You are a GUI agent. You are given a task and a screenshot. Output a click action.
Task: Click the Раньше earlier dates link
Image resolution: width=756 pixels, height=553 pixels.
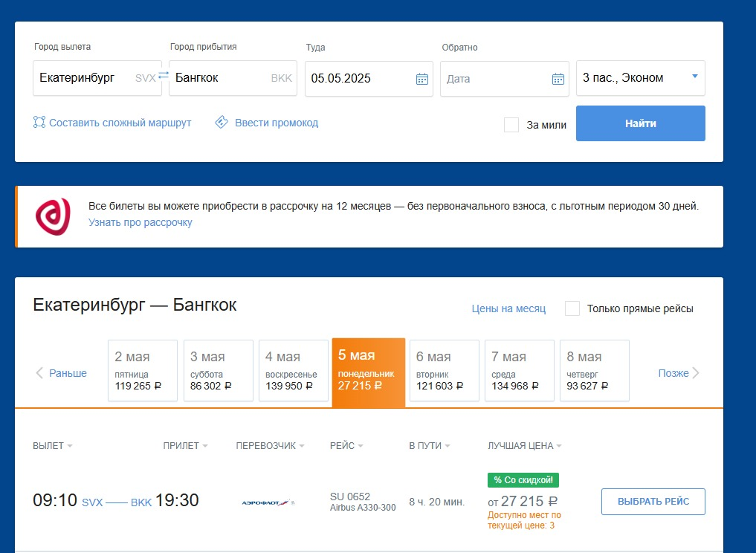(68, 373)
